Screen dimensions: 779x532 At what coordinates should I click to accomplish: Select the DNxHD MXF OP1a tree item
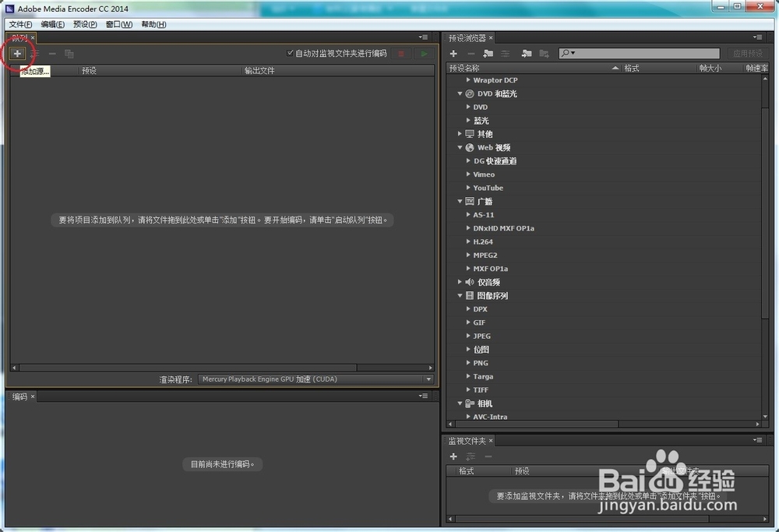(x=504, y=228)
